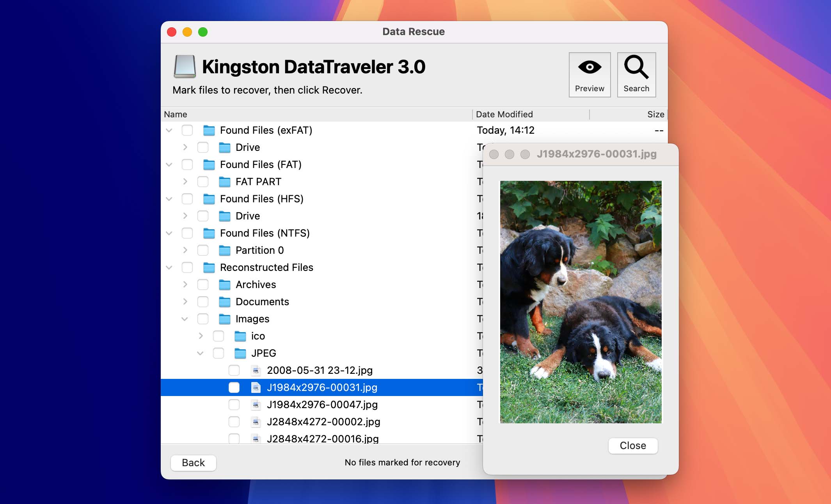Check the Documents folder checkbox
The width and height of the screenshot is (831, 504).
tap(203, 302)
